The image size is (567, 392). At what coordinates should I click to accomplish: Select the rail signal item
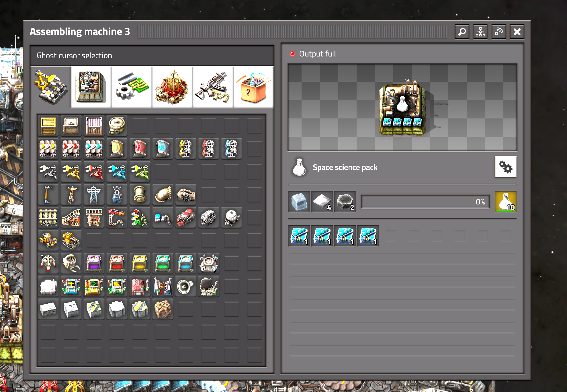click(140, 217)
